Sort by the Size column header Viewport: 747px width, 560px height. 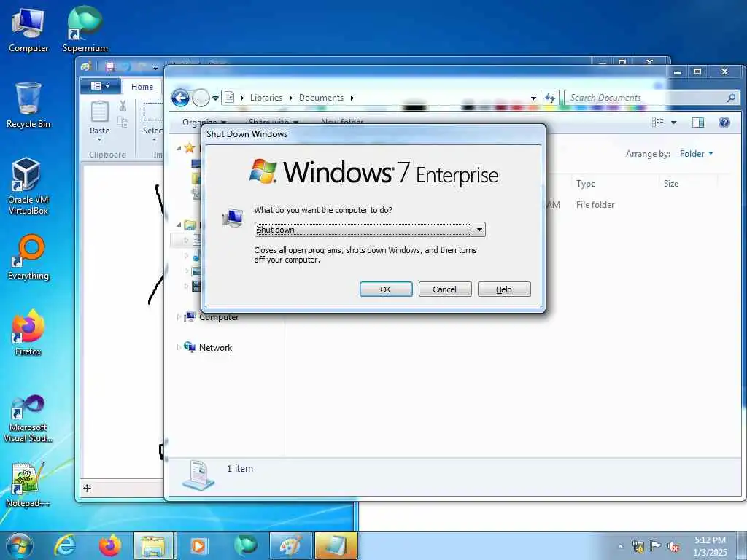(x=671, y=183)
